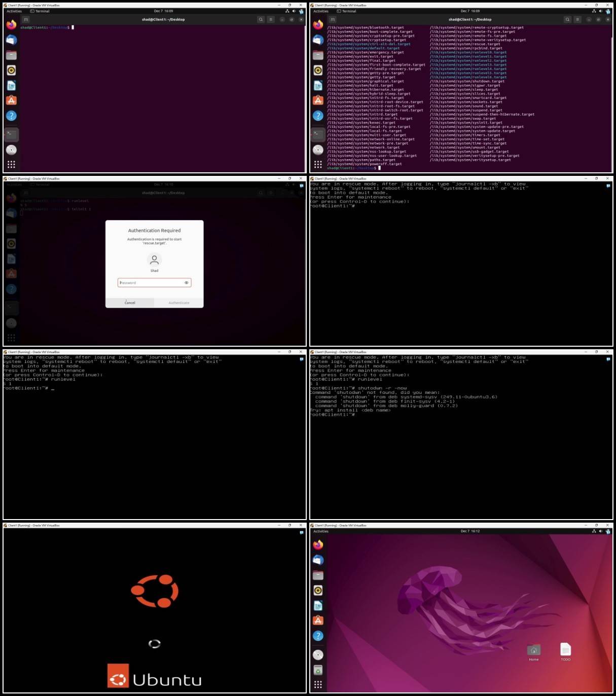This screenshot has height=696, width=616.
Task: Open Trash from the jellyfish desktop dock
Action: (318, 671)
